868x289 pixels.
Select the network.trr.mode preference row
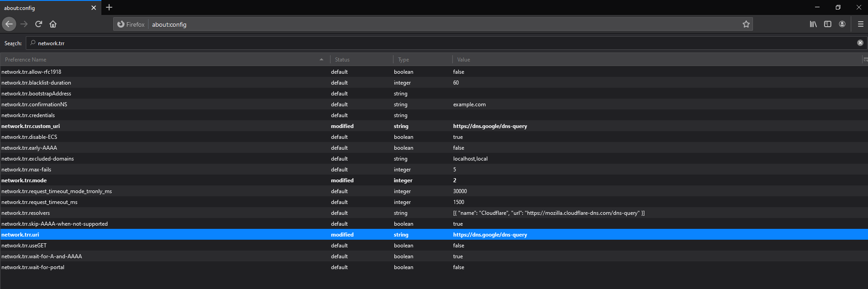pos(24,180)
